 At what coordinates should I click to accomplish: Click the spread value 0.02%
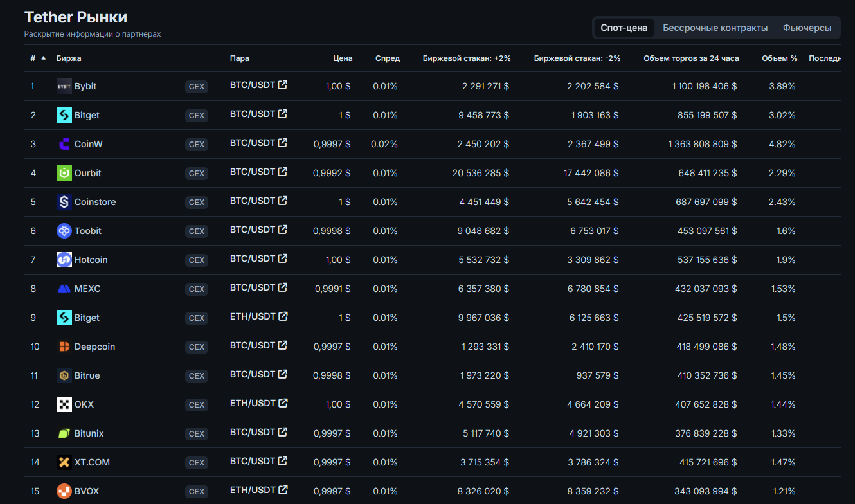click(x=384, y=144)
